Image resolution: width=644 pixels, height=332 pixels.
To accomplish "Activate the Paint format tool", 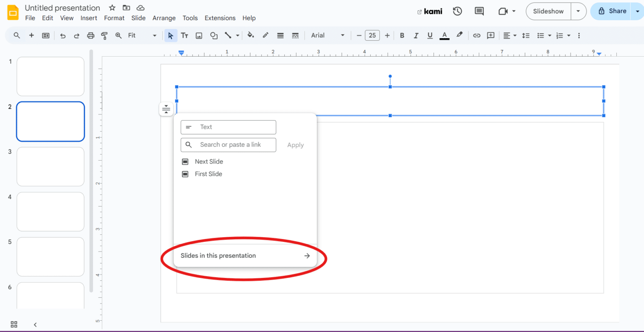I will click(104, 35).
